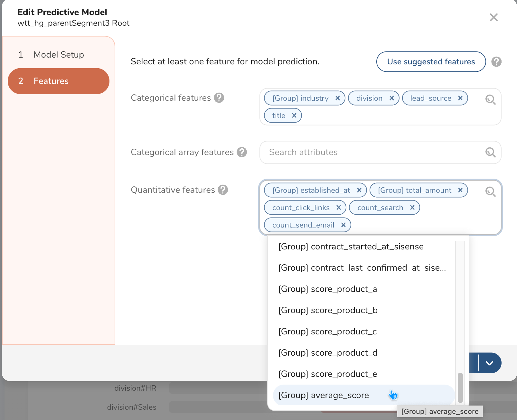This screenshot has height=420, width=517.
Task: Open help next to Use suggested features
Action: pos(496,61)
